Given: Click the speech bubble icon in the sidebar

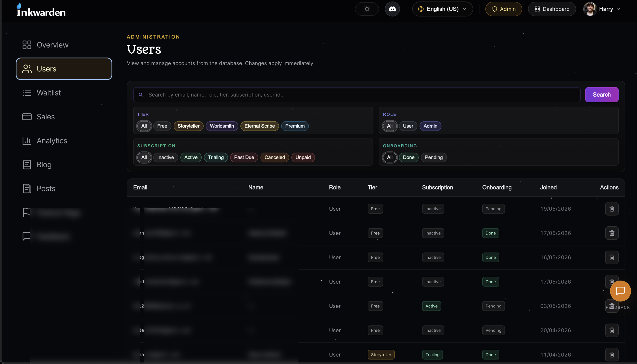Looking at the screenshot, I should point(26,236).
